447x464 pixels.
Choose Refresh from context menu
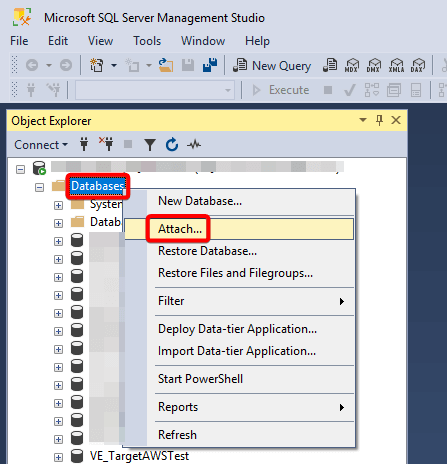[x=240, y=435]
